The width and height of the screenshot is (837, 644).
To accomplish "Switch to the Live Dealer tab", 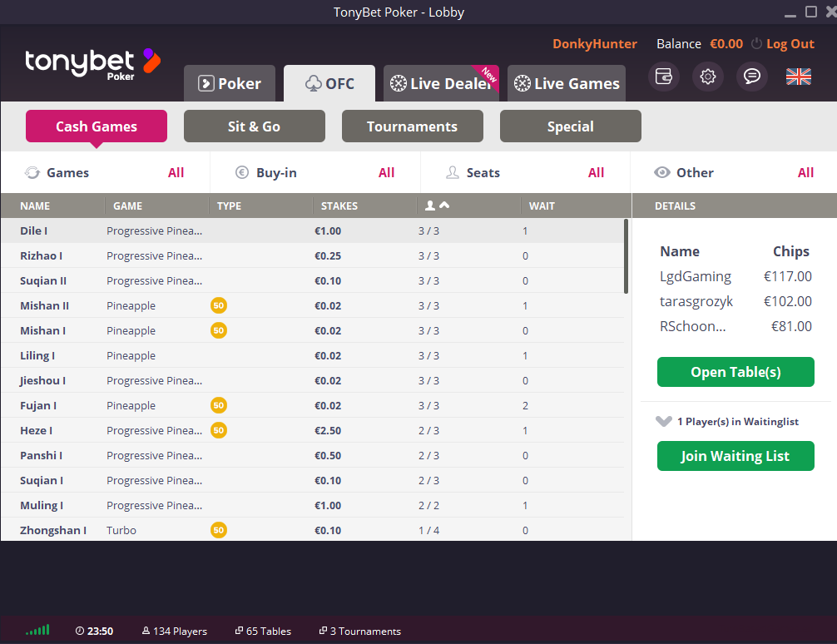I will point(441,84).
